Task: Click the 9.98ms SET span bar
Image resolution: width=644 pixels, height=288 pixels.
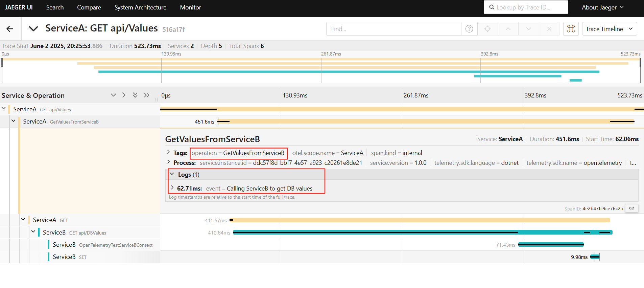Action: 595,257
